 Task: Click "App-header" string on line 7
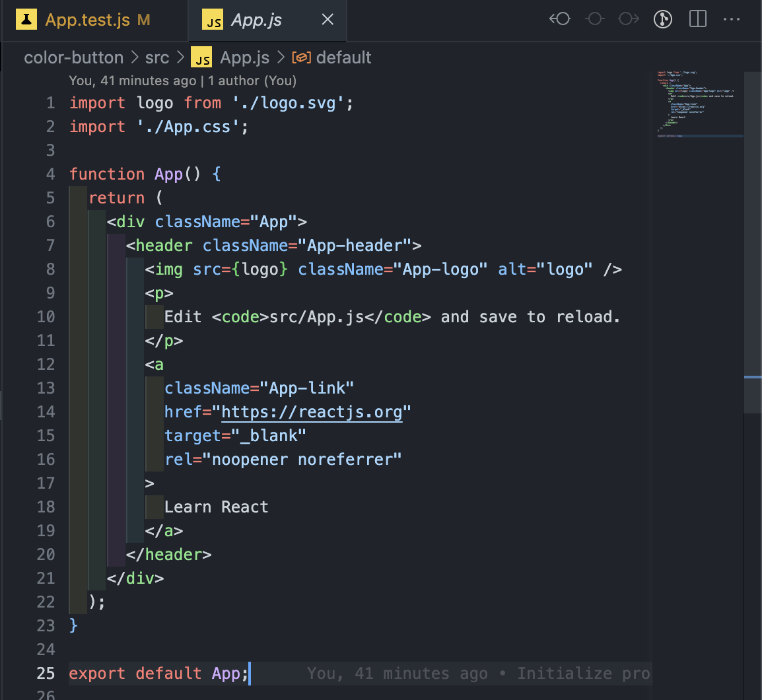355,246
